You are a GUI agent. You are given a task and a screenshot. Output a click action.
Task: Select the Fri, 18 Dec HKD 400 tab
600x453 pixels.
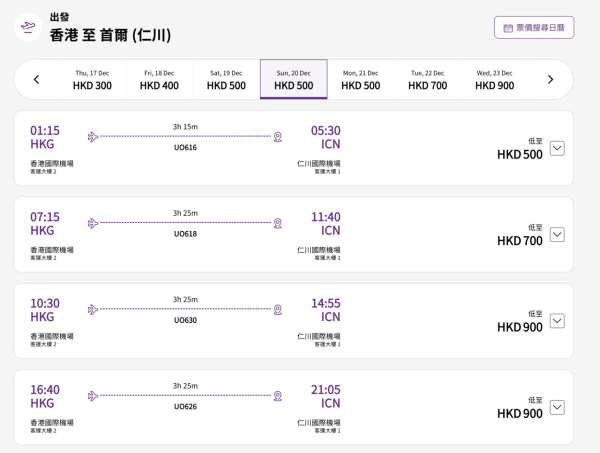(x=159, y=80)
